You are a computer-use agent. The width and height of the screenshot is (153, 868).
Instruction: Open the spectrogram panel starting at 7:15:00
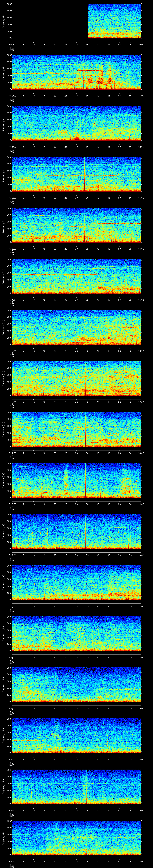77,327
